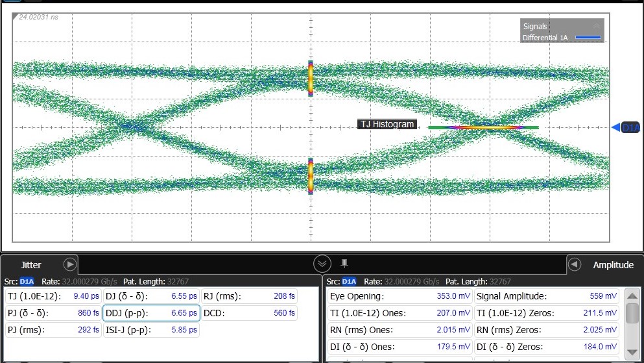Click the D1A channel level marker
This screenshot has width=644, height=363.
click(626, 128)
